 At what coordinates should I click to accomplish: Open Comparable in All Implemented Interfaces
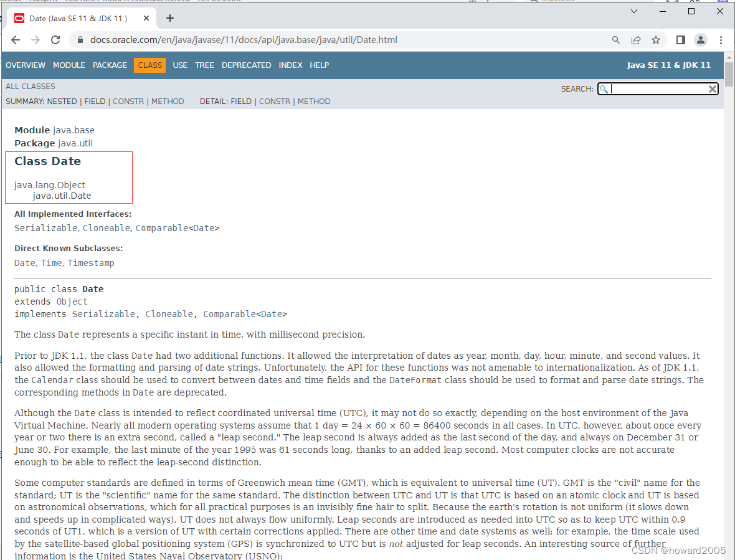point(162,228)
